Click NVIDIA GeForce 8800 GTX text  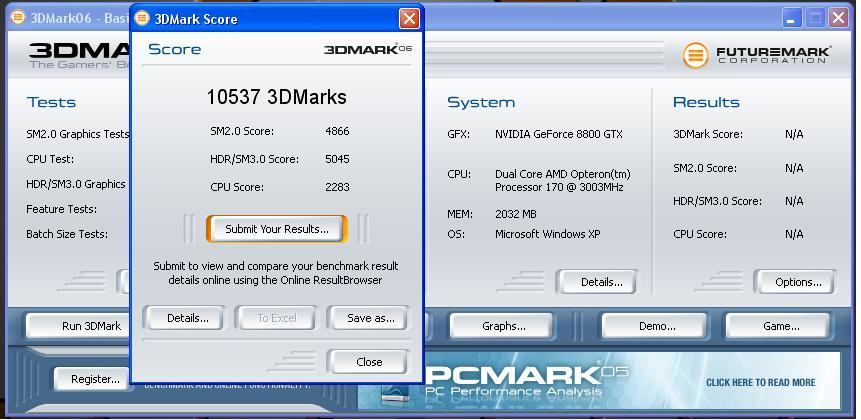click(558, 134)
